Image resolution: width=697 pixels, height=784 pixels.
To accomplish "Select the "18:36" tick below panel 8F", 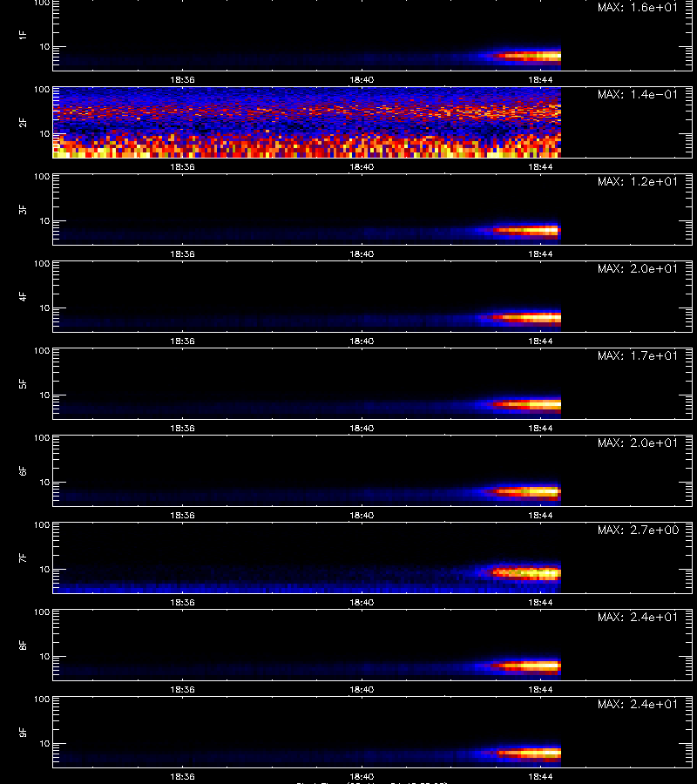I will 182,689.
